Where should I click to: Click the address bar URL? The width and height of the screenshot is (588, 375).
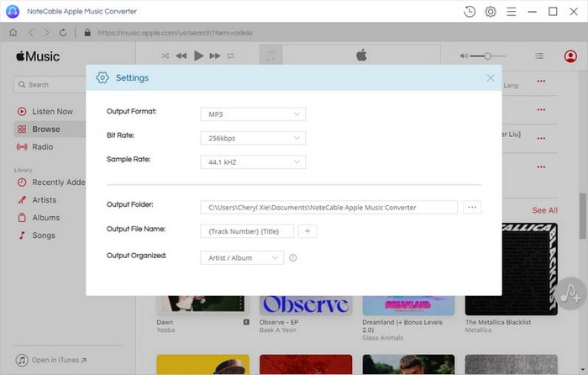tap(175, 33)
